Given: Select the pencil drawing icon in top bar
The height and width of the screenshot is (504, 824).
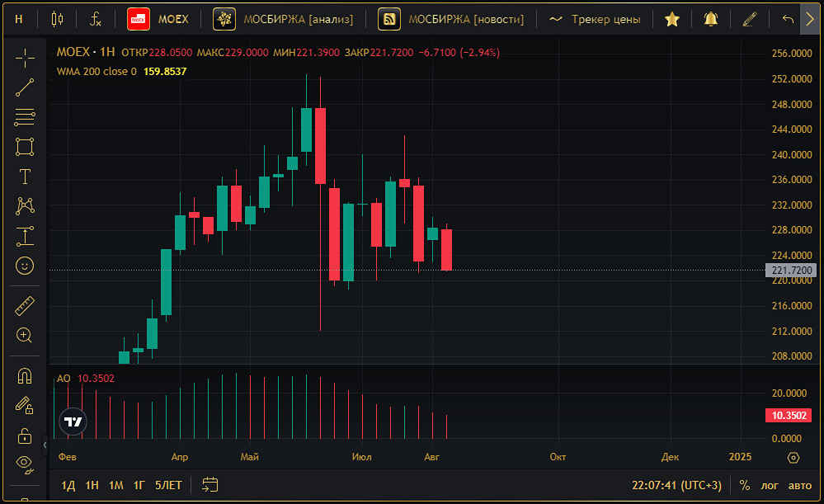Looking at the screenshot, I should [750, 20].
